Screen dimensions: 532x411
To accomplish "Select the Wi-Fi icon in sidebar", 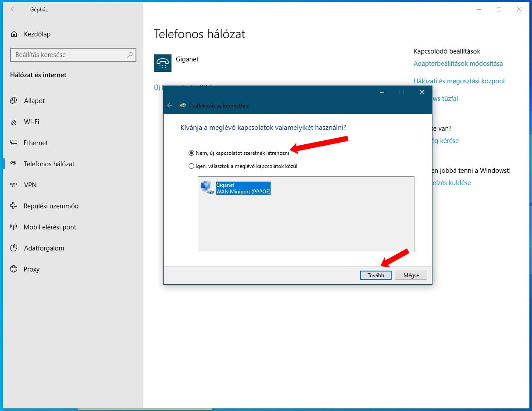I will 14,122.
